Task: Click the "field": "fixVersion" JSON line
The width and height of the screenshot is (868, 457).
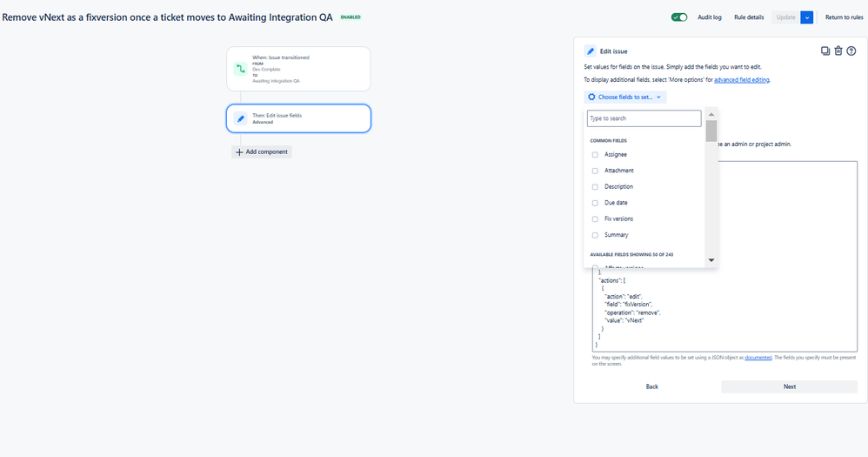Action: click(x=628, y=304)
